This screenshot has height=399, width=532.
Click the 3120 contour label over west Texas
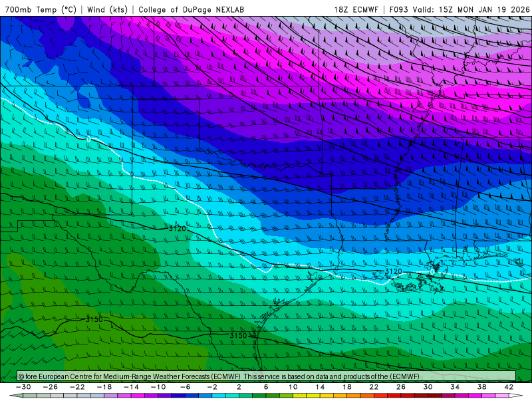pos(178,228)
